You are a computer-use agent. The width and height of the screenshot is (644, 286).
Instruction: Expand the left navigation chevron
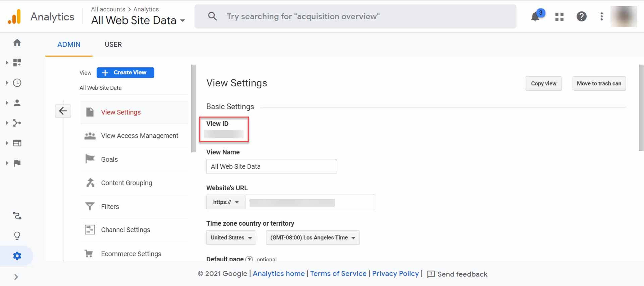point(16,277)
